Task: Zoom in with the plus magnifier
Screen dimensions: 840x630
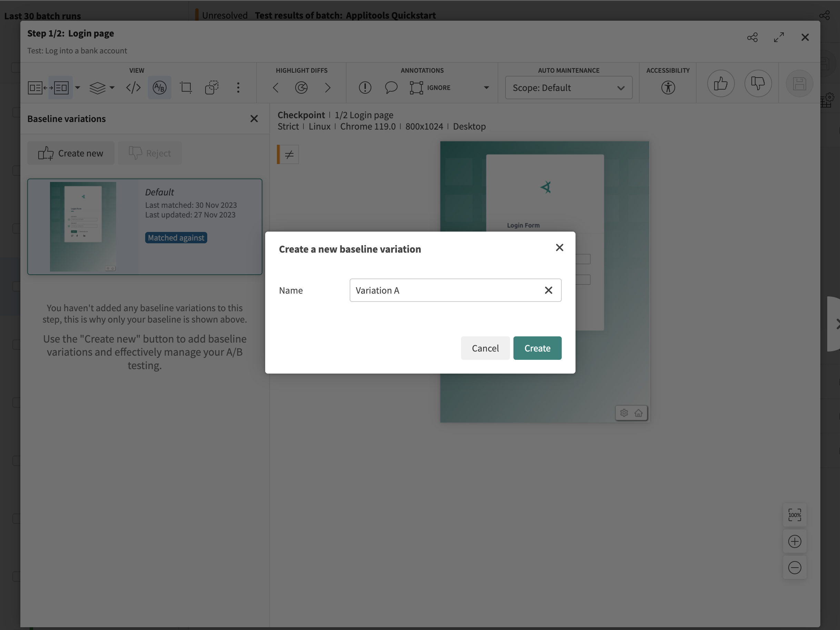Action: point(794,541)
